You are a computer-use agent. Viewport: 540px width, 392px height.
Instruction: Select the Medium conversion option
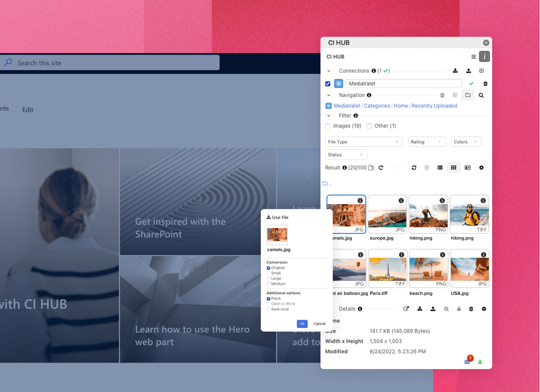pyautogui.click(x=269, y=284)
